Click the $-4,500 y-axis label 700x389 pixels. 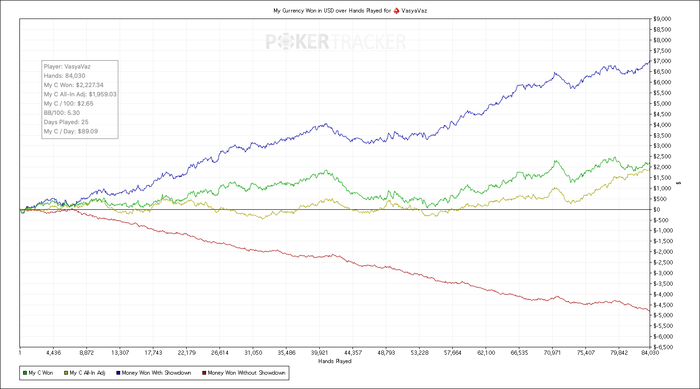tap(663, 305)
